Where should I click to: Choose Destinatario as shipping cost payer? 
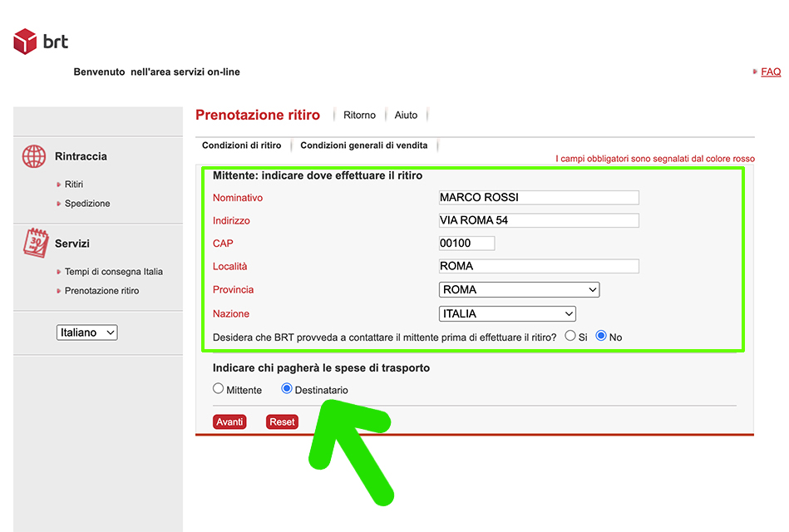click(x=287, y=389)
